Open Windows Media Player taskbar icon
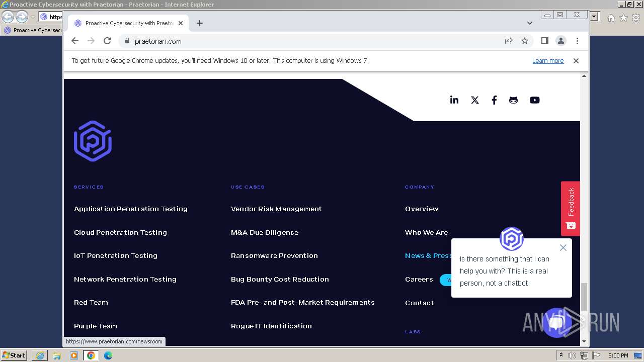Viewport: 644px width, 362px height. pyautogui.click(x=74, y=355)
